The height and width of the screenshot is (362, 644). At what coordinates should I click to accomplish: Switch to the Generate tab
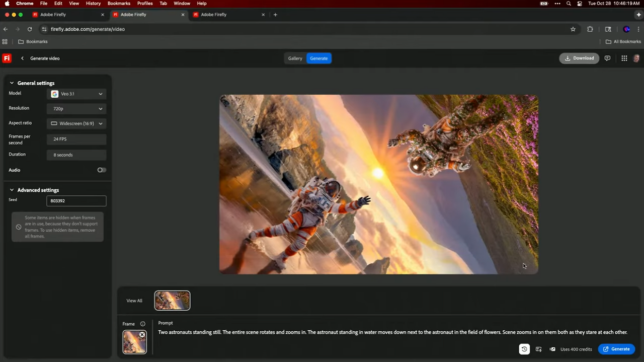click(x=319, y=58)
